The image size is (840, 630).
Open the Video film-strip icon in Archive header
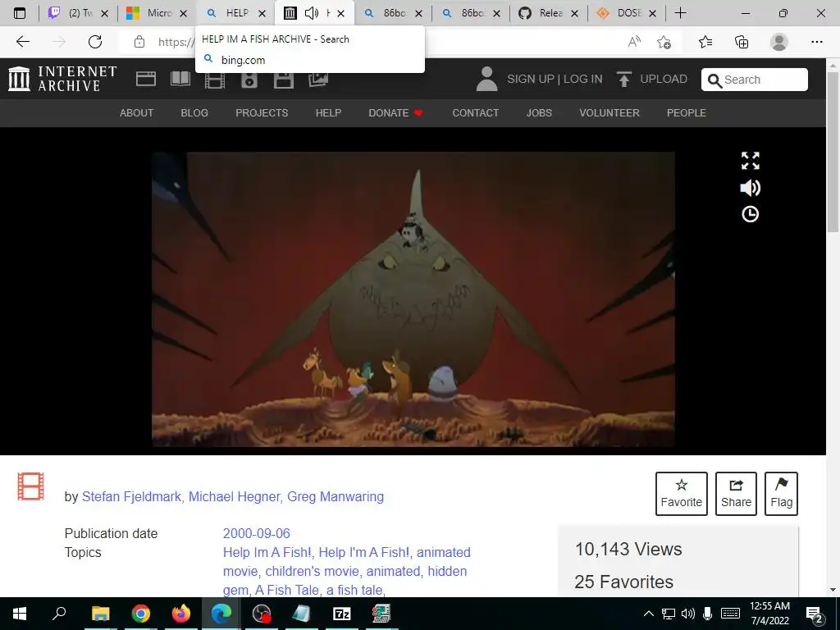[x=215, y=81]
